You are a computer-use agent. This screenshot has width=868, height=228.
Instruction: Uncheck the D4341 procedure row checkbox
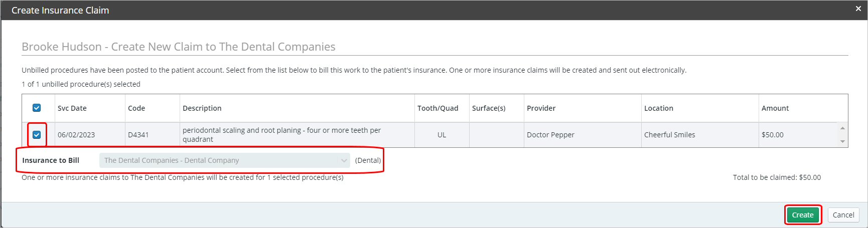pyautogui.click(x=37, y=135)
